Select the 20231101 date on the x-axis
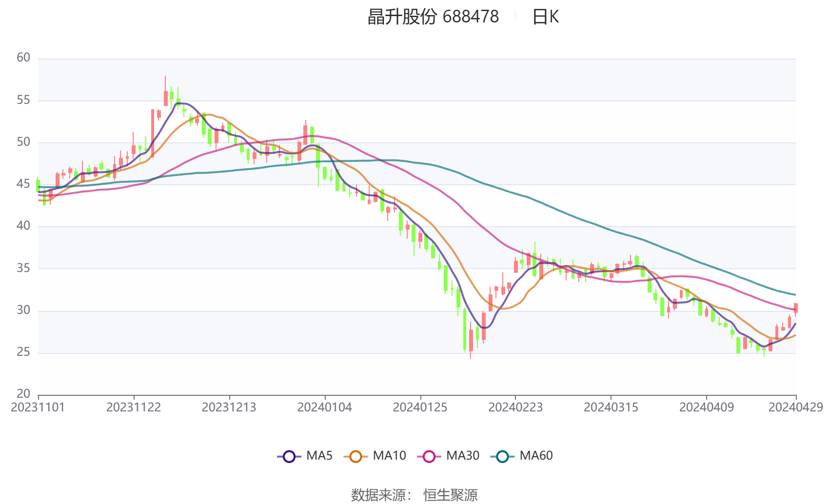 [x=38, y=407]
